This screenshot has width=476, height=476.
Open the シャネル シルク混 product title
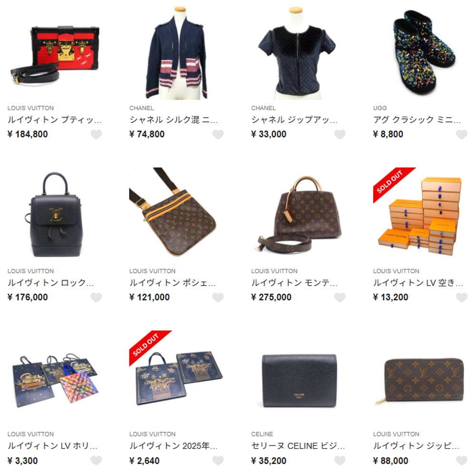click(x=174, y=119)
